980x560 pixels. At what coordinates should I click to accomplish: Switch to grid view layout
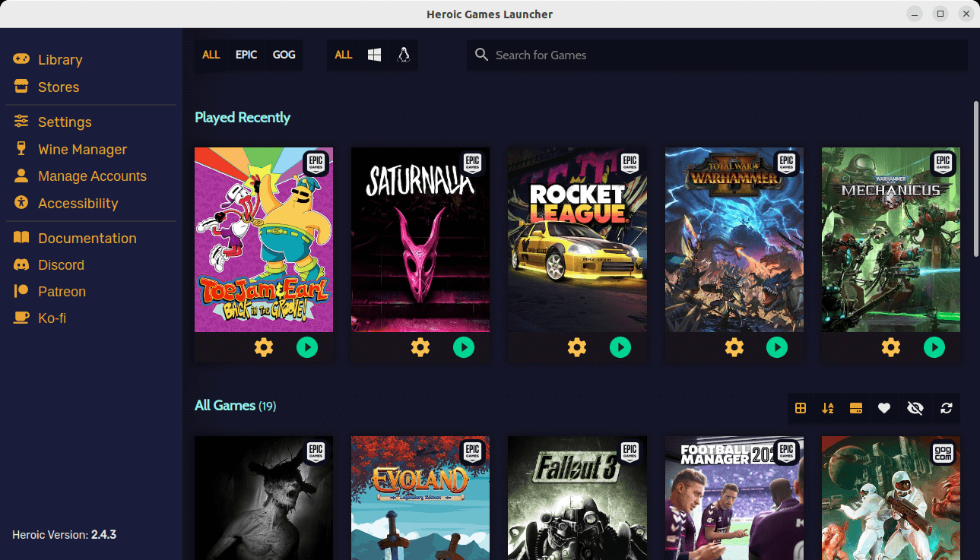tap(801, 408)
